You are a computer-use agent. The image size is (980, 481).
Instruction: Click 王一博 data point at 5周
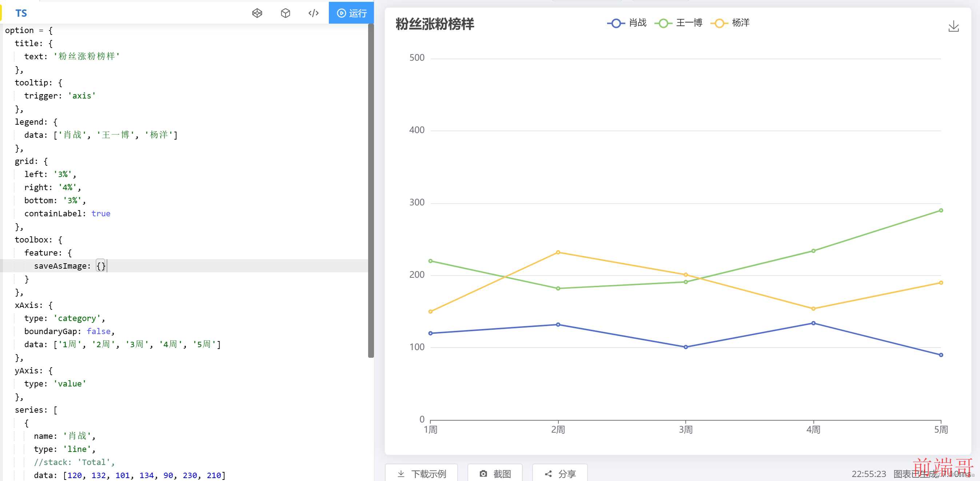(x=941, y=210)
